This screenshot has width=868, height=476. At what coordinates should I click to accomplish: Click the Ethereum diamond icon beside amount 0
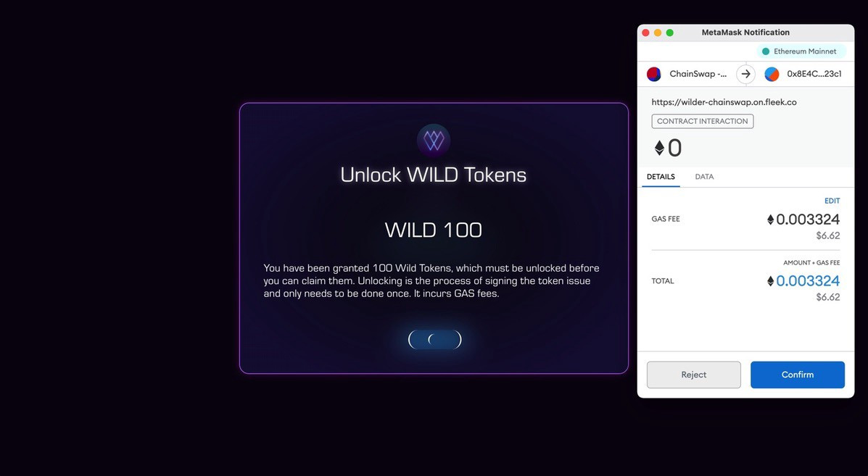click(659, 148)
